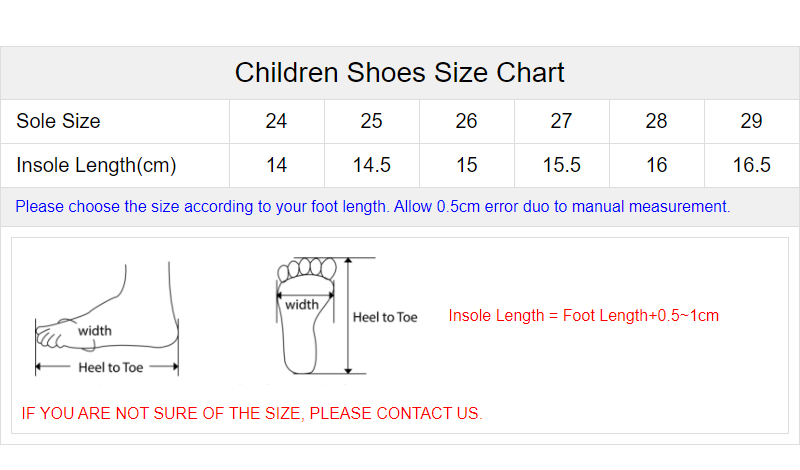Select sole size 29 cell
The width and height of the screenshot is (800, 470).
point(751,121)
